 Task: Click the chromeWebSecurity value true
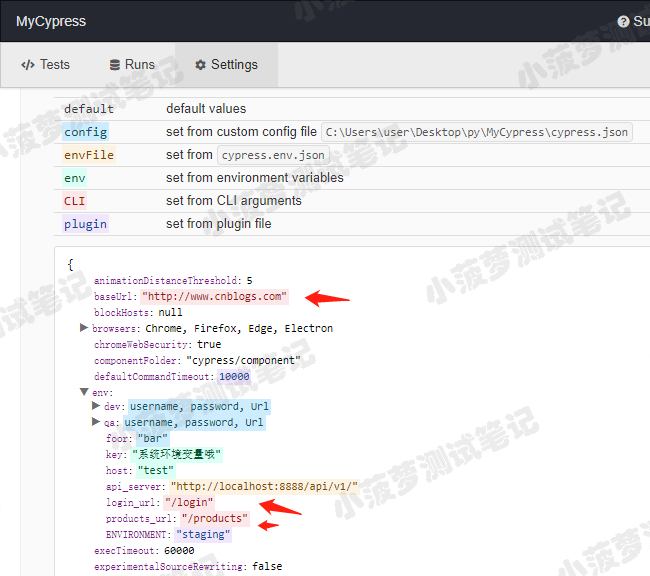209,345
